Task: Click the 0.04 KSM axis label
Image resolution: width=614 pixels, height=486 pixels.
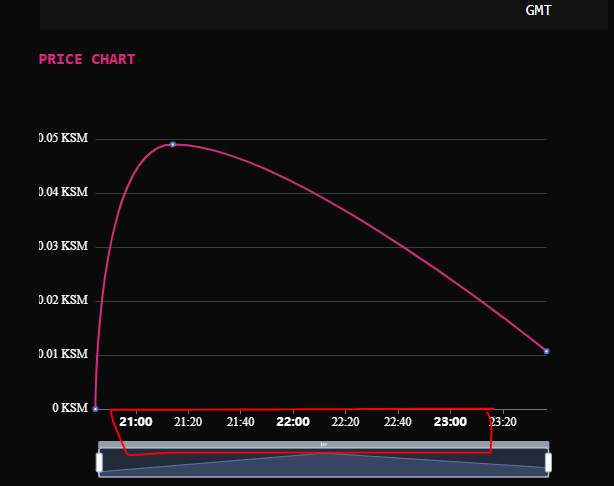Action: click(x=63, y=192)
